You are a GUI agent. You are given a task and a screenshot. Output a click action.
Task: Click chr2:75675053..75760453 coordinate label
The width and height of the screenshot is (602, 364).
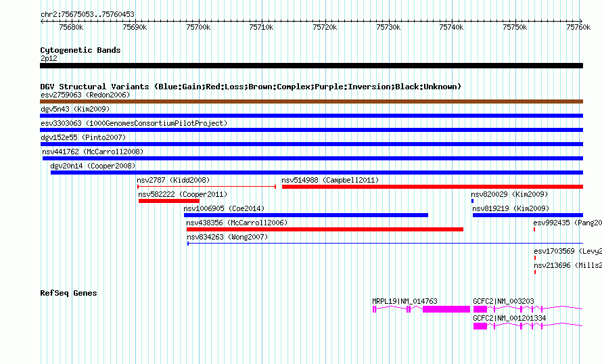(x=87, y=15)
